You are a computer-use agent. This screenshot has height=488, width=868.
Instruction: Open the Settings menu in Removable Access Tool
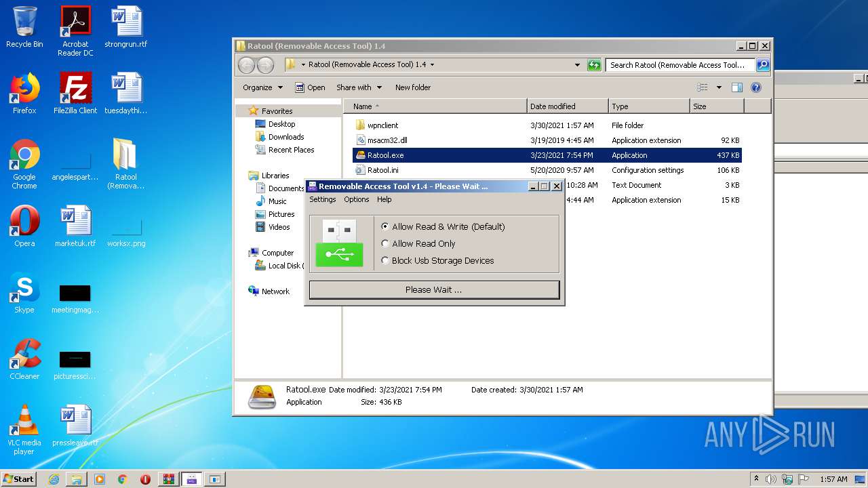tap(323, 199)
